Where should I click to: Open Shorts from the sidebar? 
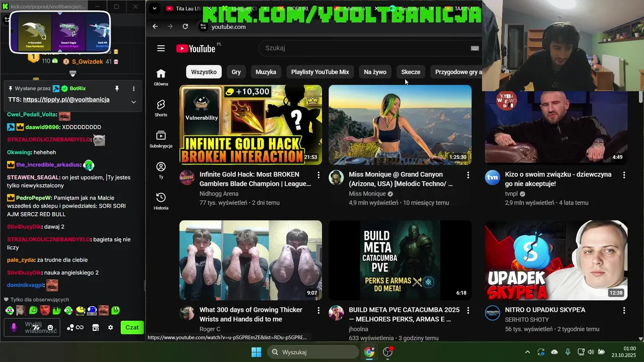coord(161,108)
